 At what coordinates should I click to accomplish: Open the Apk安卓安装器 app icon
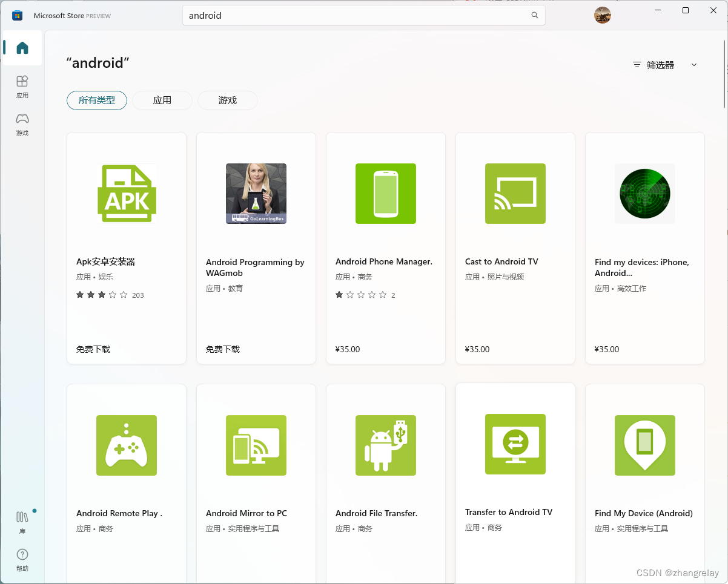click(127, 194)
